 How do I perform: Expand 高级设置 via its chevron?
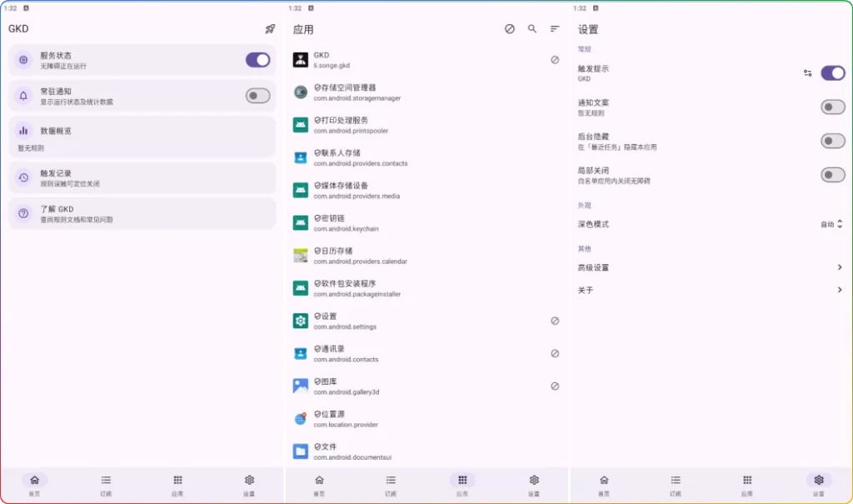click(x=841, y=268)
